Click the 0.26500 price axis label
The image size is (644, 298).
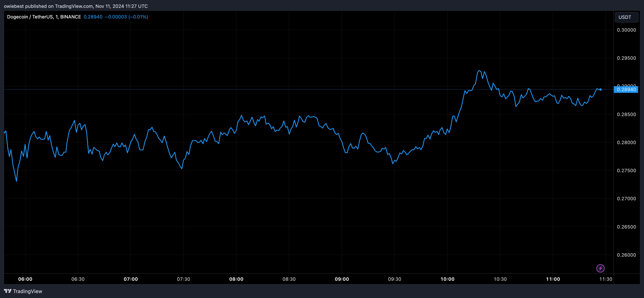coord(626,227)
